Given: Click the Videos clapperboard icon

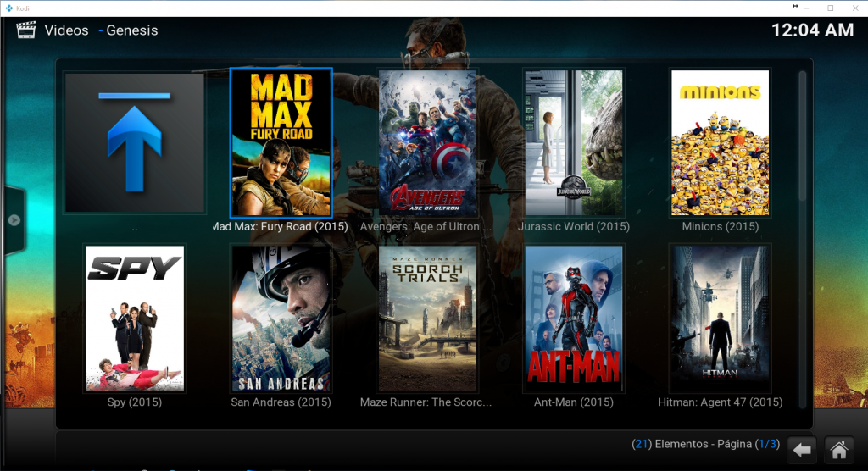Looking at the screenshot, I should coord(27,30).
